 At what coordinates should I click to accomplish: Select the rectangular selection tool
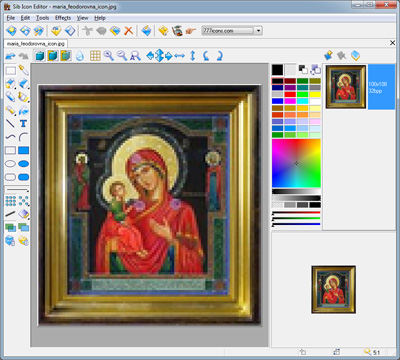click(x=10, y=70)
